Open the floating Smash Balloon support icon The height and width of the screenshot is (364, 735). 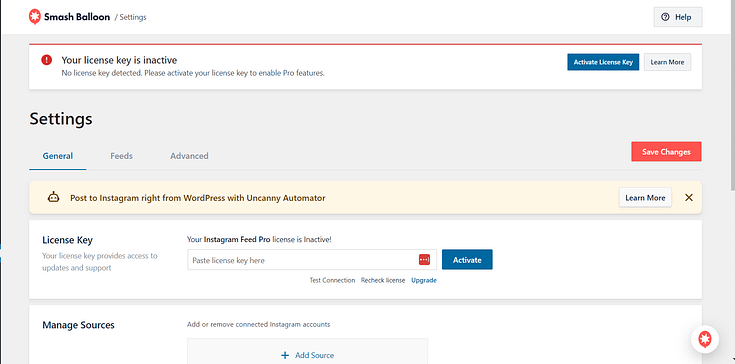click(705, 339)
